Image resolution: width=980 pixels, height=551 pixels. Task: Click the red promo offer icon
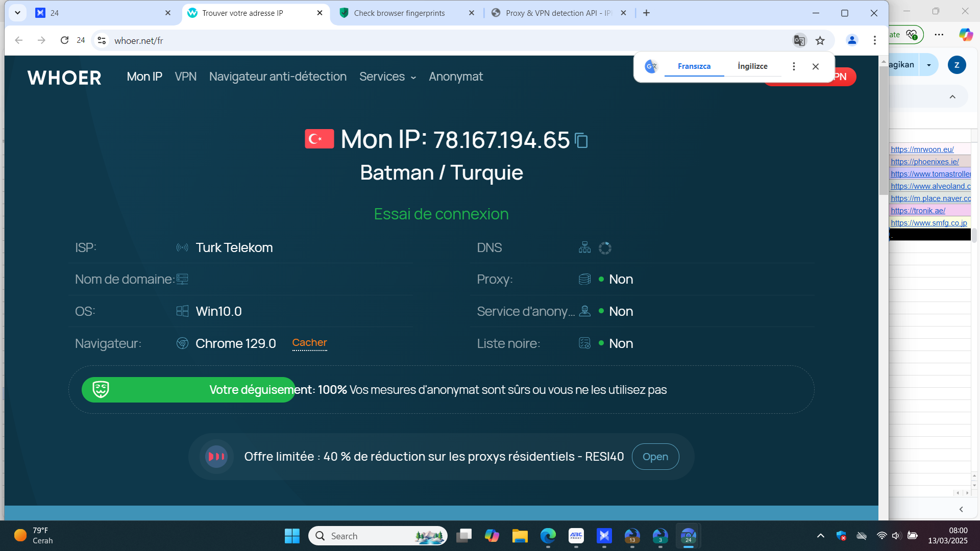click(x=216, y=456)
